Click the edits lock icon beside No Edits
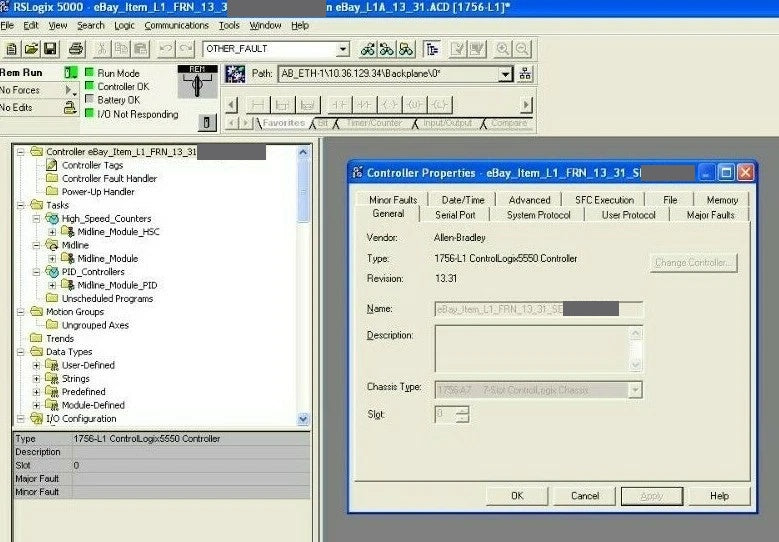 coord(70,107)
